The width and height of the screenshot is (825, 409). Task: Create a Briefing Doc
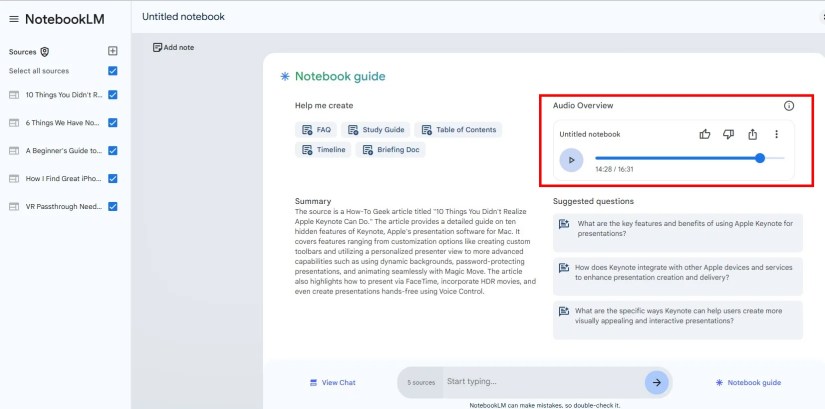390,149
